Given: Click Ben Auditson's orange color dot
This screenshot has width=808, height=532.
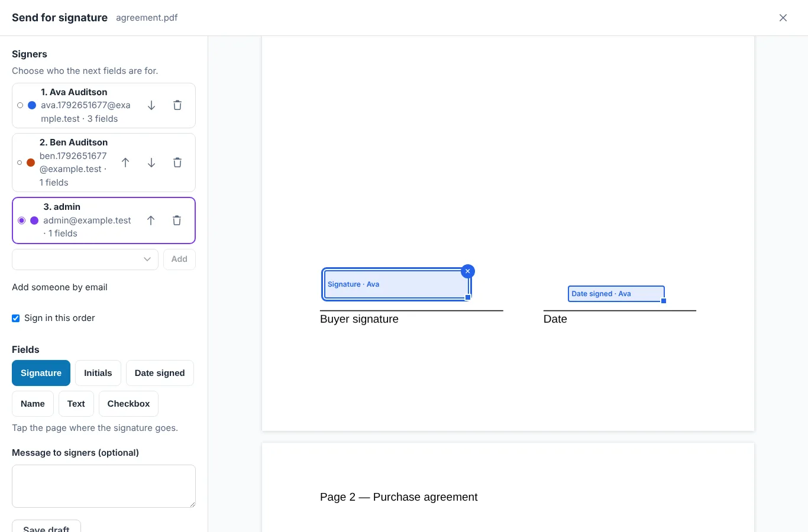Looking at the screenshot, I should point(31,163).
